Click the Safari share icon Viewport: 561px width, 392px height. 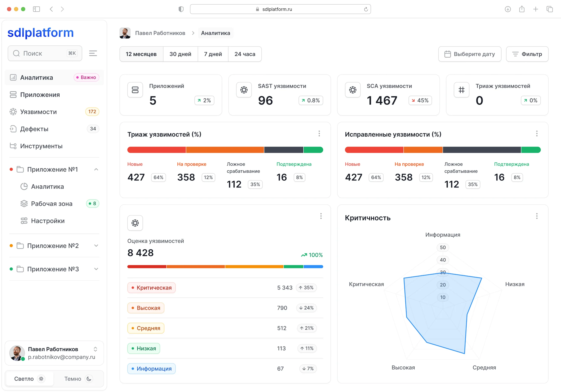522,9
